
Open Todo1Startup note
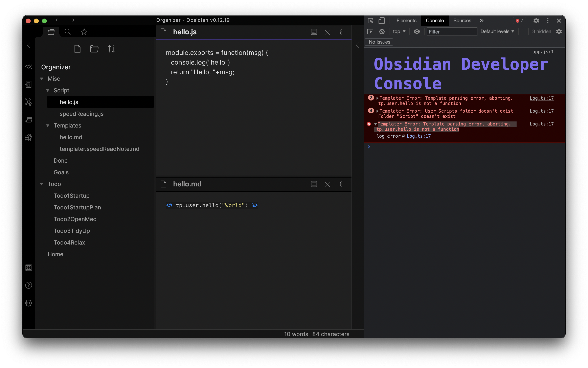click(72, 196)
